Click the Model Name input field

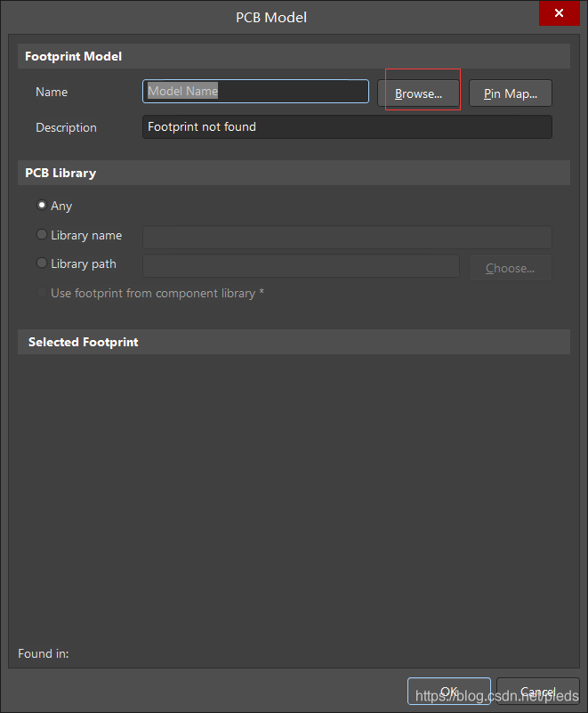pyautogui.click(x=255, y=92)
